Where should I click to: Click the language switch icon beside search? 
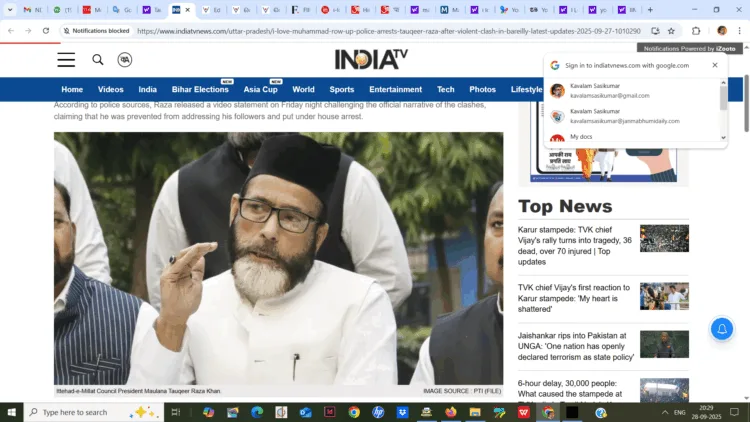[125, 60]
